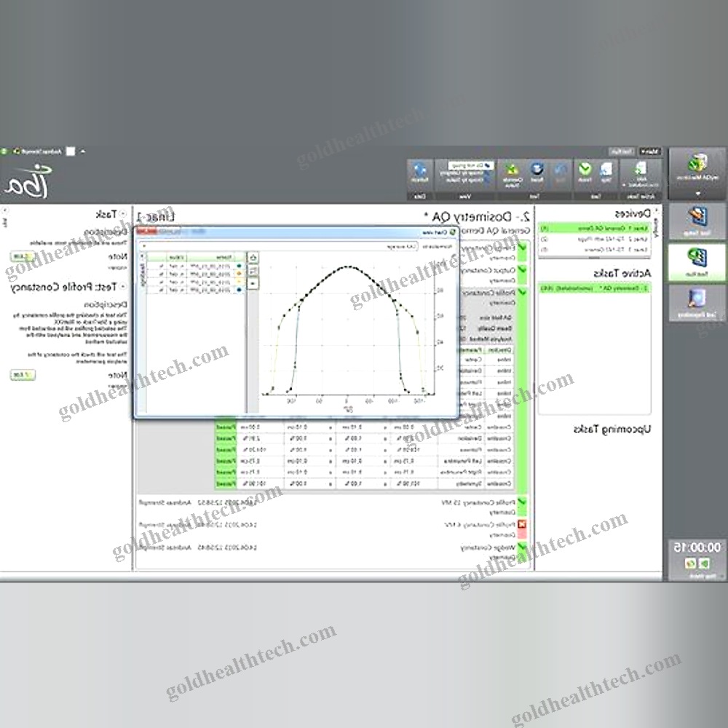The image size is (728, 728).
Task: Click the middle Chart view tool button
Action: pos(253,271)
